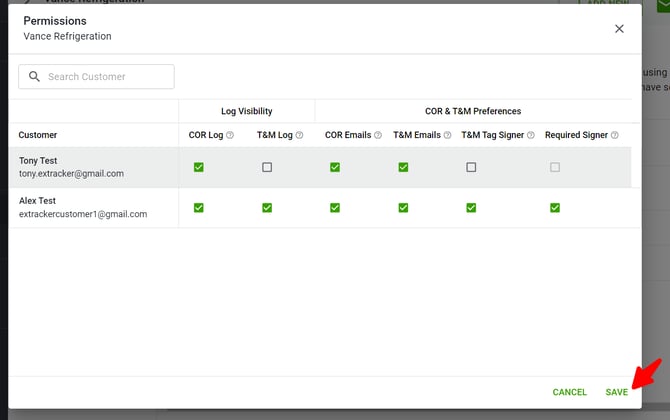Viewport: 670px width, 420px height.
Task: Click the help icon beside T&M Emails
Action: point(446,135)
